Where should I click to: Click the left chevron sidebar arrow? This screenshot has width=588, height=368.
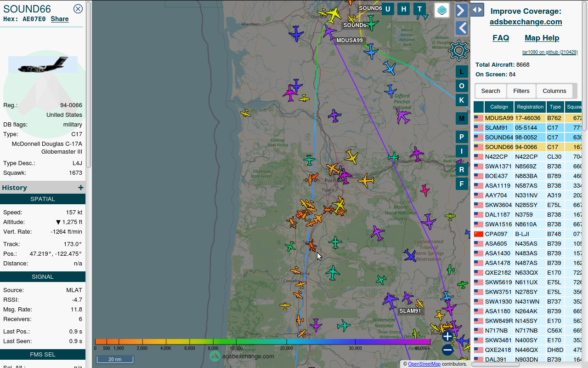pyautogui.click(x=462, y=28)
